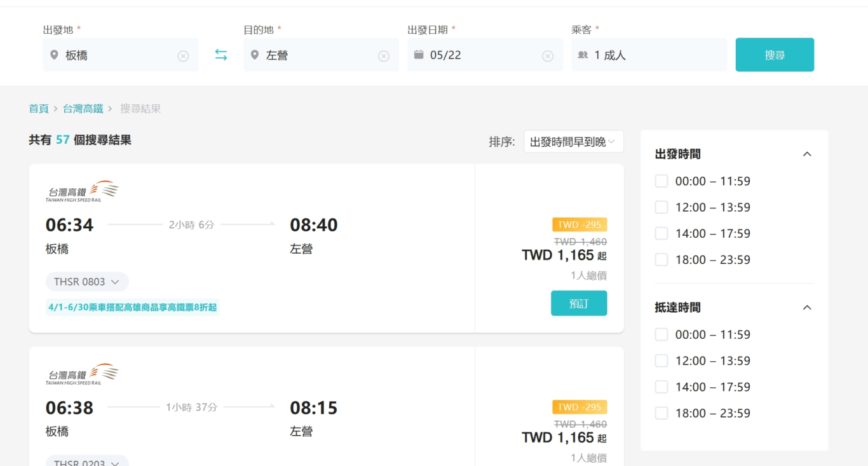This screenshot has width=868, height=466.
Task: Click Taiwan High Speed Rail logo on 06:34 card
Action: [82, 191]
